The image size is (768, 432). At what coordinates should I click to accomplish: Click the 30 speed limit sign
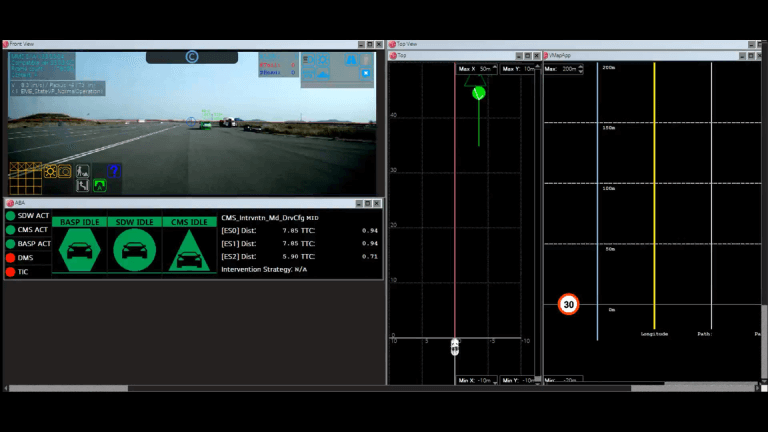coord(569,305)
